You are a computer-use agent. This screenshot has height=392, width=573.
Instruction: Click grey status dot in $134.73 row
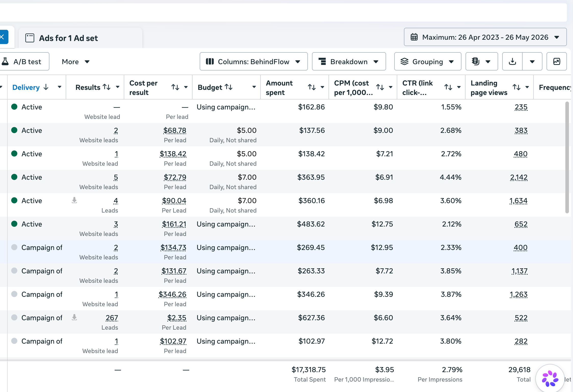click(14, 247)
